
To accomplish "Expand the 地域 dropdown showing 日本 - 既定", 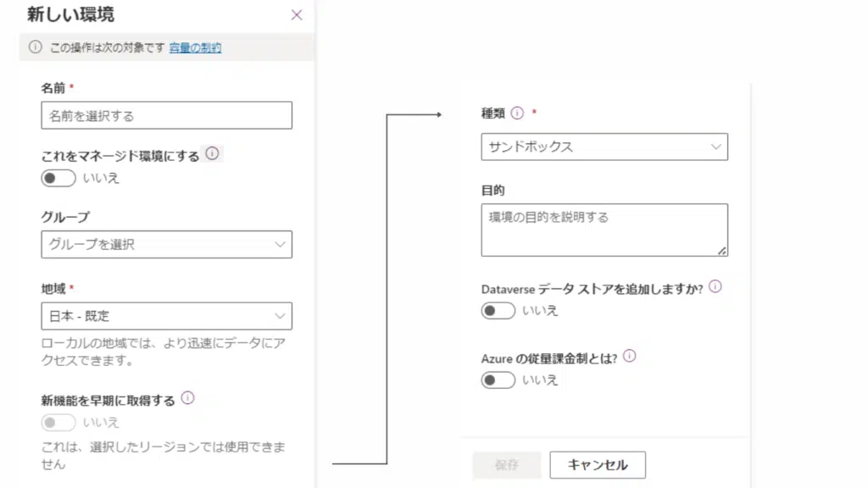I will tap(166, 316).
